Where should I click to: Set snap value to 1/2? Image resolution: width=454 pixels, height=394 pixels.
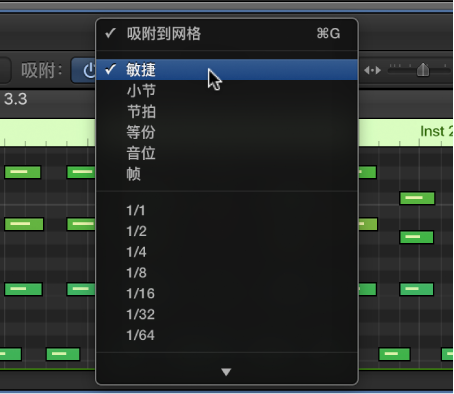pyautogui.click(x=227, y=231)
